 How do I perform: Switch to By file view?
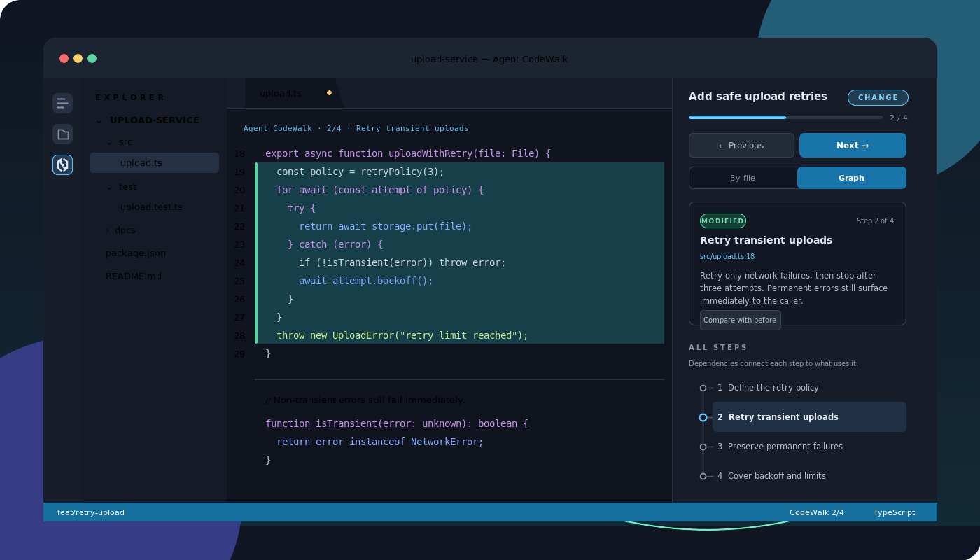tap(743, 178)
